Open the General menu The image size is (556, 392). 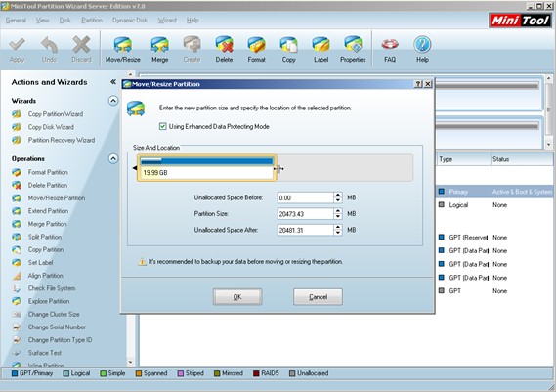(x=16, y=21)
